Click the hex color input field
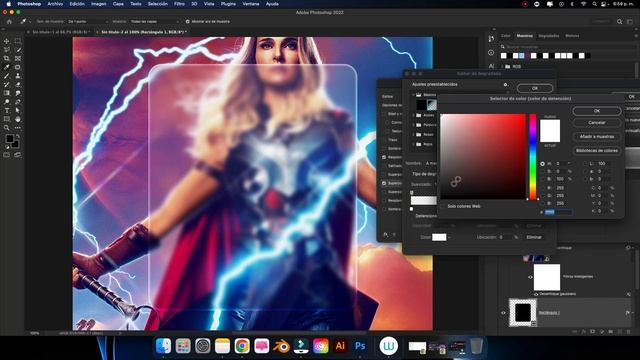Screen dimensions: 640x360 pos(558,212)
